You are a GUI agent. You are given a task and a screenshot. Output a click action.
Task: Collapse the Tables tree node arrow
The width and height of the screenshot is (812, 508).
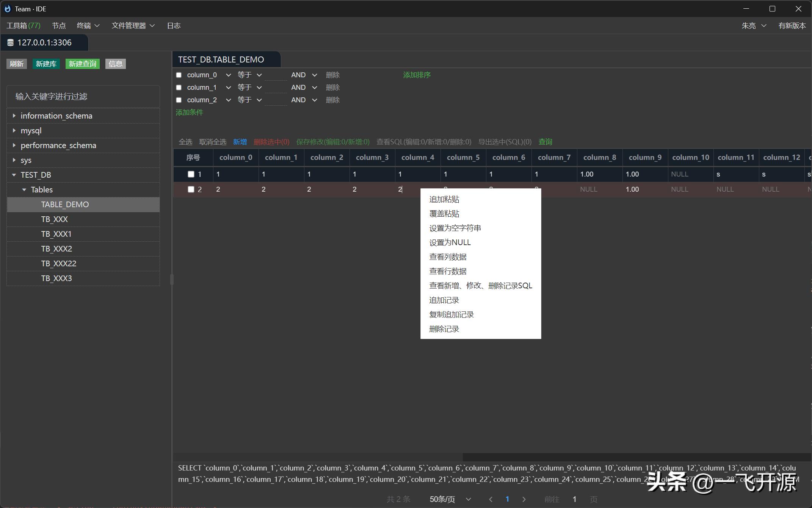tap(24, 190)
